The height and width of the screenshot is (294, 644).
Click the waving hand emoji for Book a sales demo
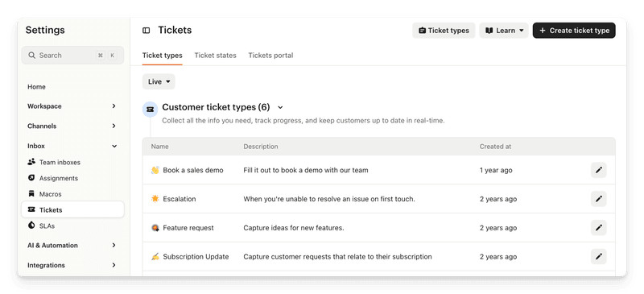coord(155,170)
